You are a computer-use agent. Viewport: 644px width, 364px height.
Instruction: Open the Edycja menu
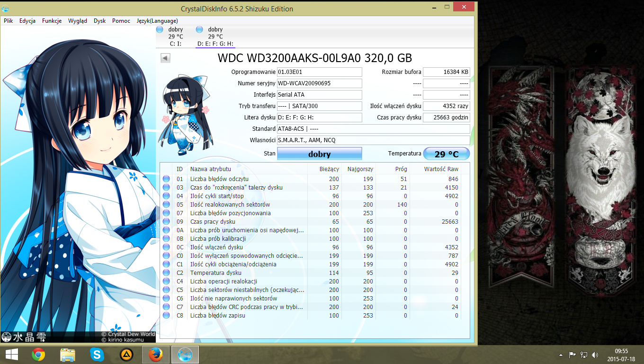click(x=27, y=21)
